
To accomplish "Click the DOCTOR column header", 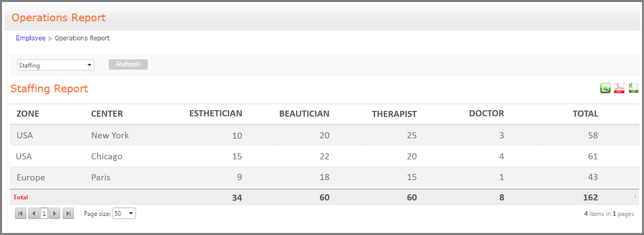I will (x=487, y=114).
